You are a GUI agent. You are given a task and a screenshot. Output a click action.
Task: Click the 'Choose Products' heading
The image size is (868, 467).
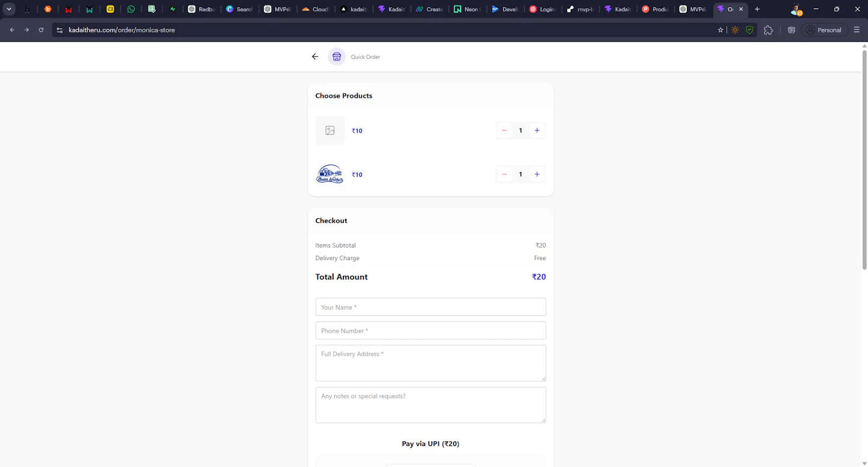(x=344, y=96)
